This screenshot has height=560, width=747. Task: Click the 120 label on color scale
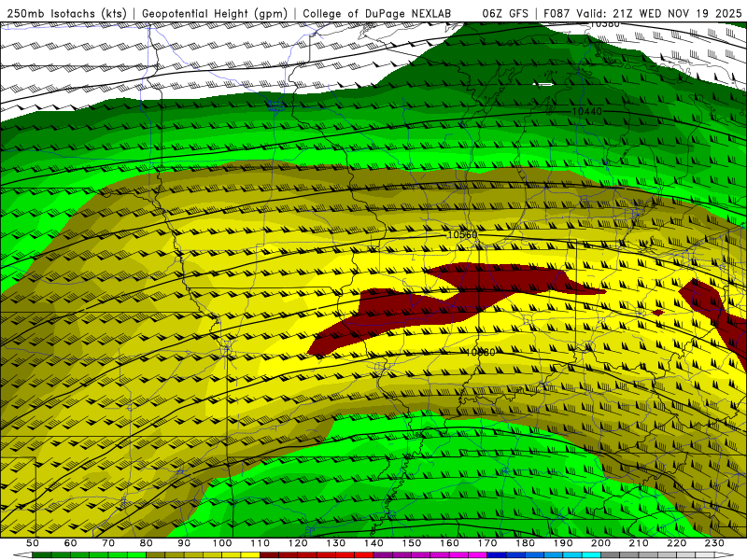click(298, 543)
